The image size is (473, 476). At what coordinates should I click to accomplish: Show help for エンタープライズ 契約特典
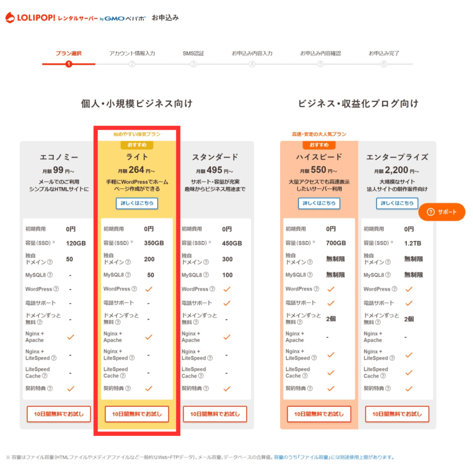(x=388, y=389)
